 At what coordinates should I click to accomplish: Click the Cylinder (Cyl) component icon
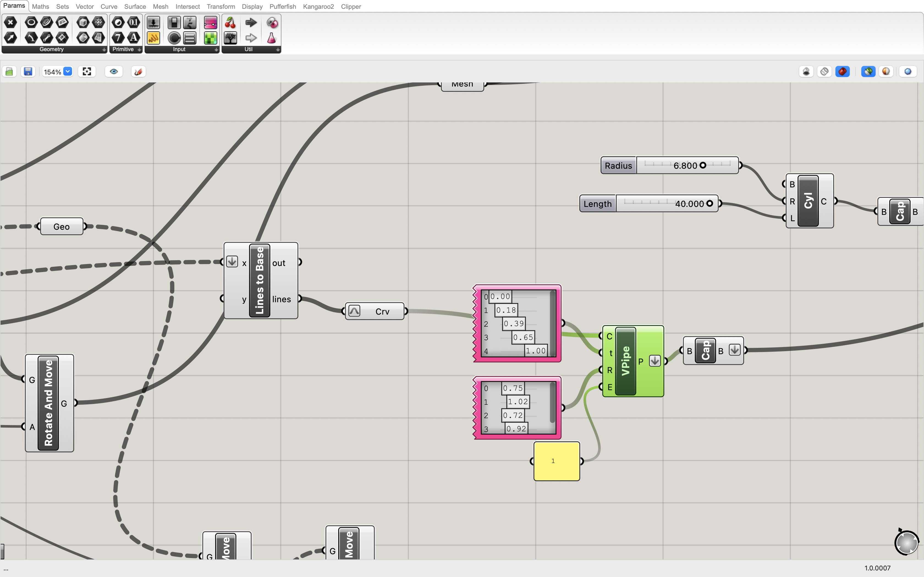click(808, 201)
